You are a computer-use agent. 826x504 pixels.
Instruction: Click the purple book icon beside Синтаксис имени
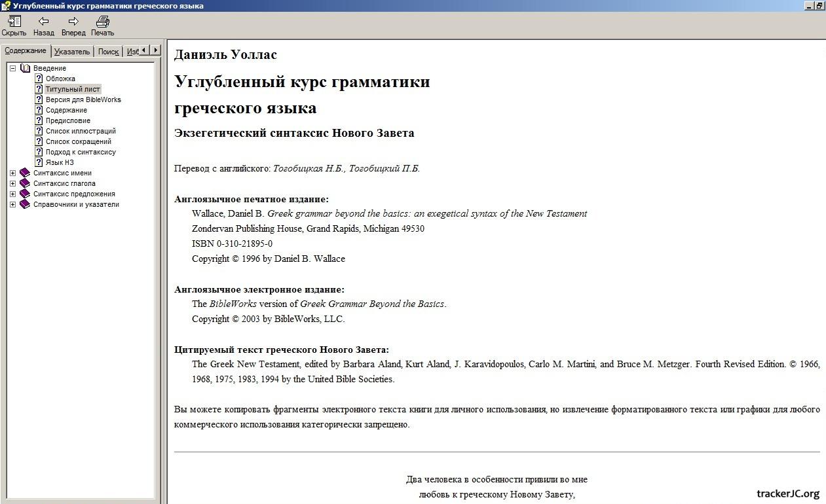pyautogui.click(x=25, y=173)
